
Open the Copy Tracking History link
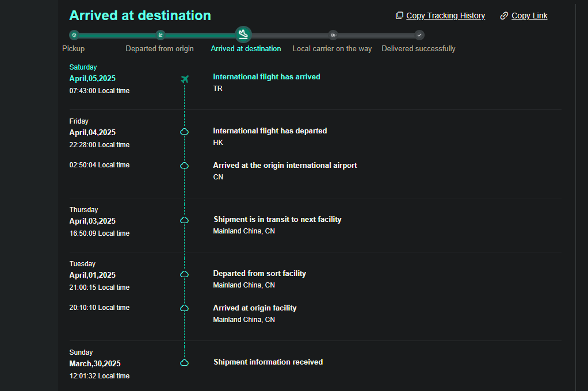(445, 16)
